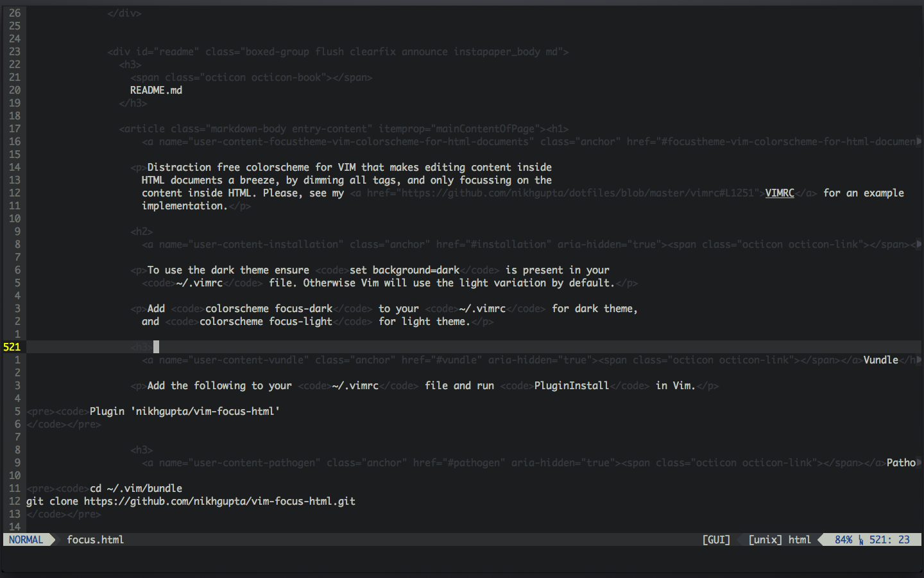
Task: Click the [GUI] indicator in status line
Action: [716, 539]
